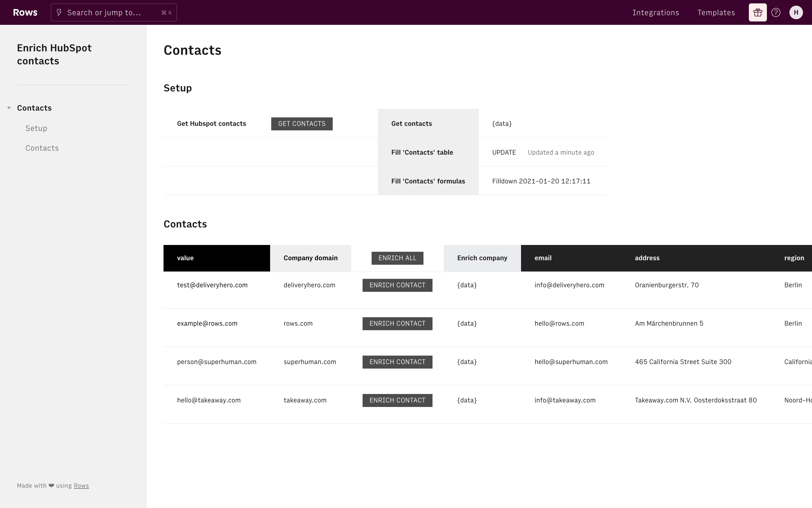The height and width of the screenshot is (508, 812).
Task: Go to Contacts table link in sidebar
Action: coord(42,148)
